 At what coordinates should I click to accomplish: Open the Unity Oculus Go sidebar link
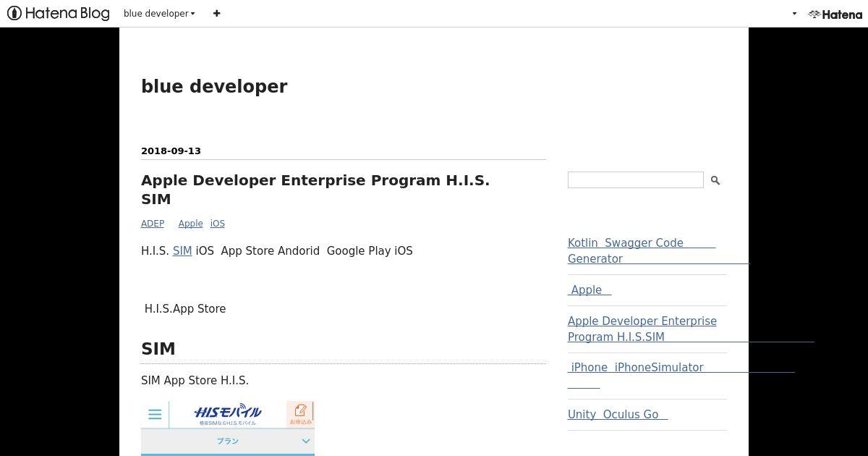click(618, 414)
